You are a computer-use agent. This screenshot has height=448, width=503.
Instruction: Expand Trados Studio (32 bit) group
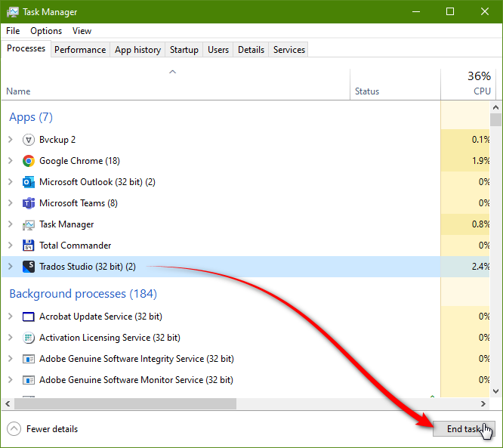tap(11, 267)
